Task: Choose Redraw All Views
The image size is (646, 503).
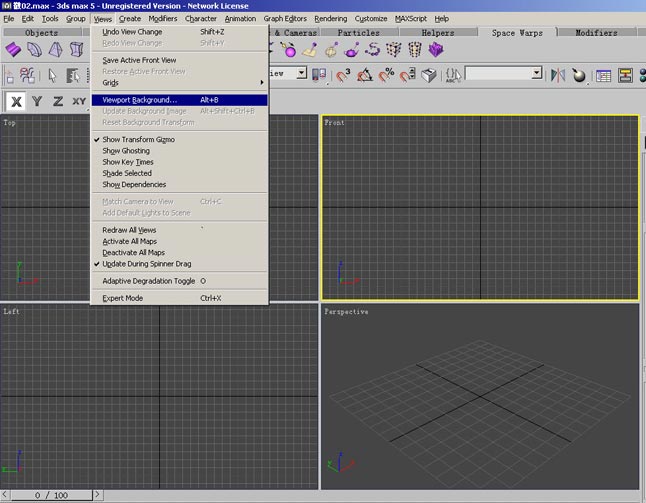Action: coord(180,230)
